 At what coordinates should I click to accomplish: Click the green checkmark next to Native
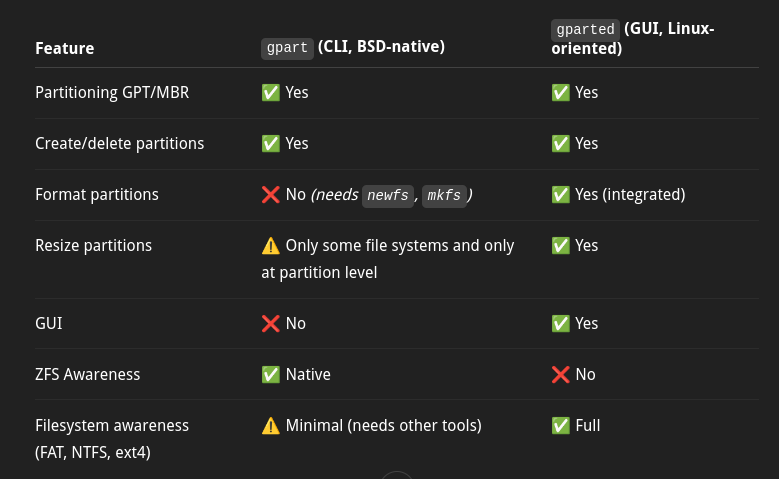point(271,375)
